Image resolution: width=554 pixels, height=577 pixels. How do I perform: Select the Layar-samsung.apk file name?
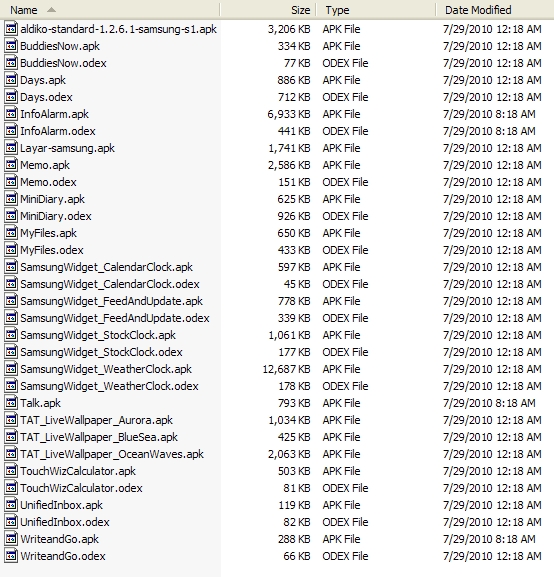[x=67, y=148]
